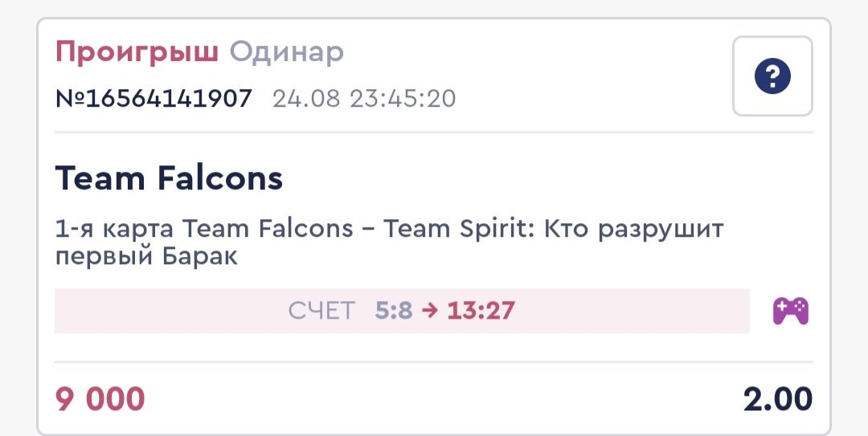Click bet number №16564141907
The width and height of the screenshot is (868, 436).
pos(154,99)
